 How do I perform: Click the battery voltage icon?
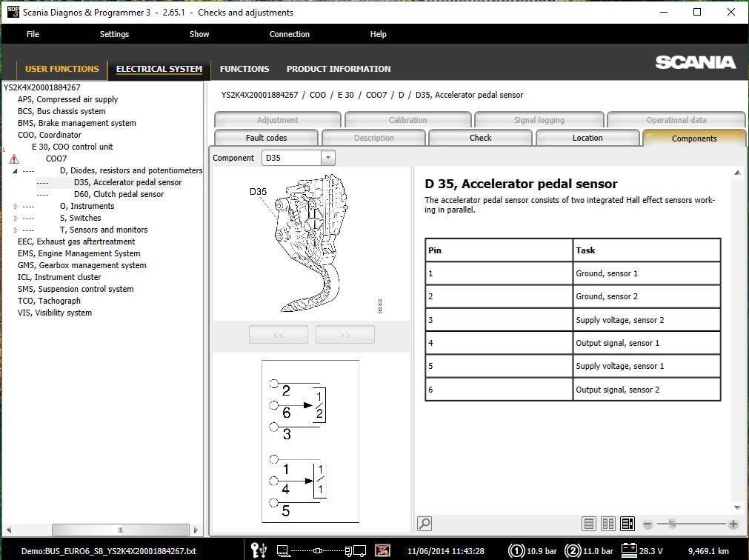(629, 550)
